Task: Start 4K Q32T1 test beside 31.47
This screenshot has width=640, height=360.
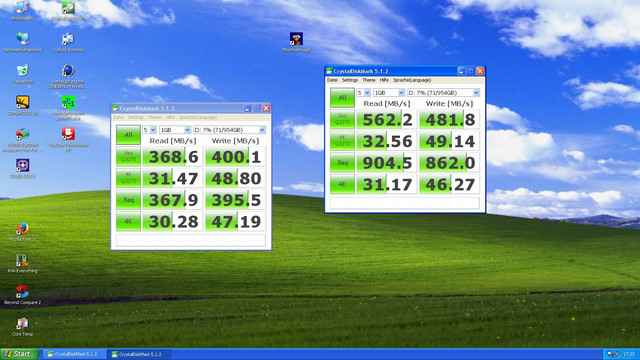Action: coord(128,178)
